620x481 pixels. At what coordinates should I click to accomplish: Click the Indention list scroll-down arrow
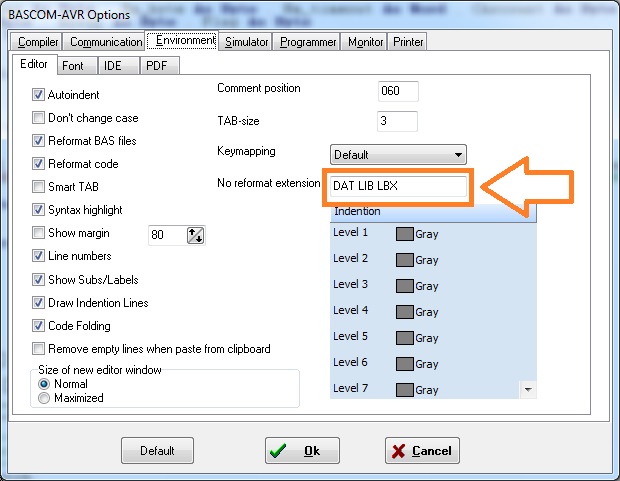(528, 390)
